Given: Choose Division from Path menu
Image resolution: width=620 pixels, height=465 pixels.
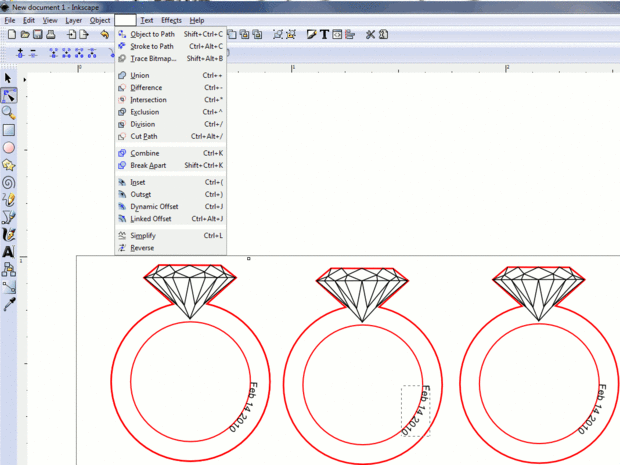Looking at the screenshot, I should [170, 124].
